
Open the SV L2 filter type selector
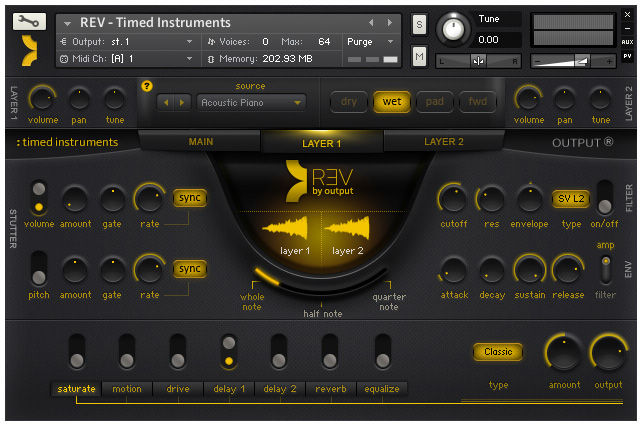click(571, 199)
